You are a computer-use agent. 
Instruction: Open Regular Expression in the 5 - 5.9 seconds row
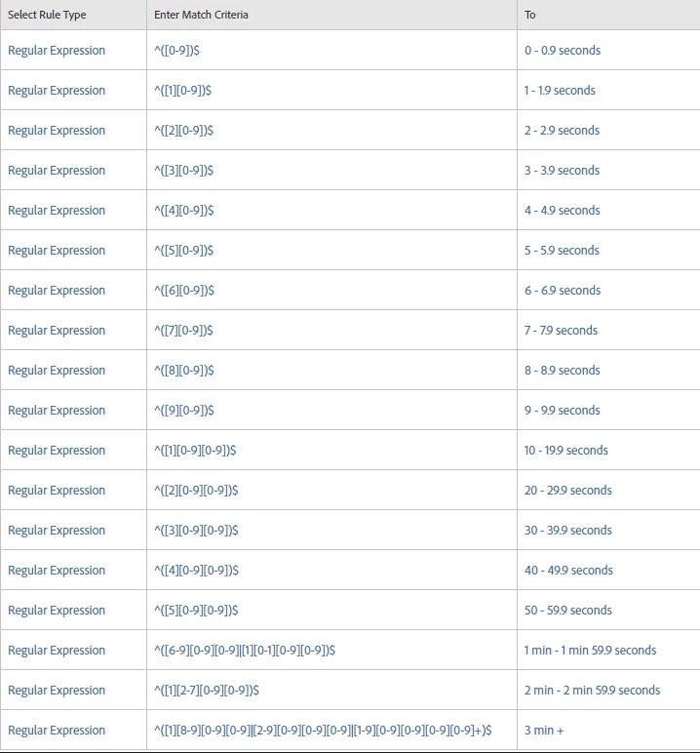(57, 251)
